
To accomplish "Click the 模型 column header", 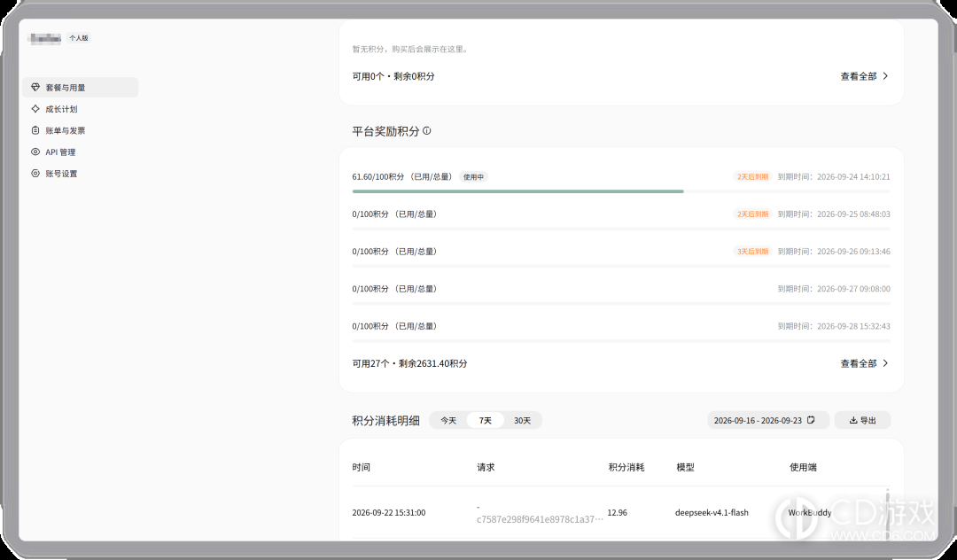I will [685, 467].
